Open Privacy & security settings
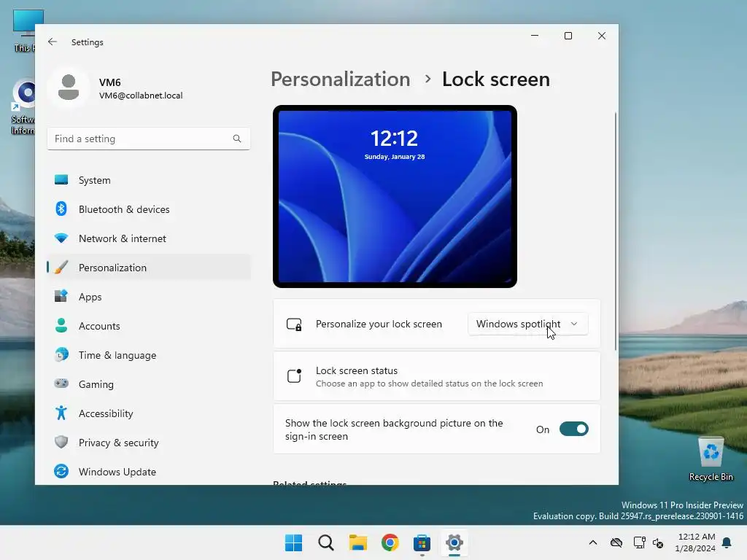The height and width of the screenshot is (560, 747). point(149,442)
